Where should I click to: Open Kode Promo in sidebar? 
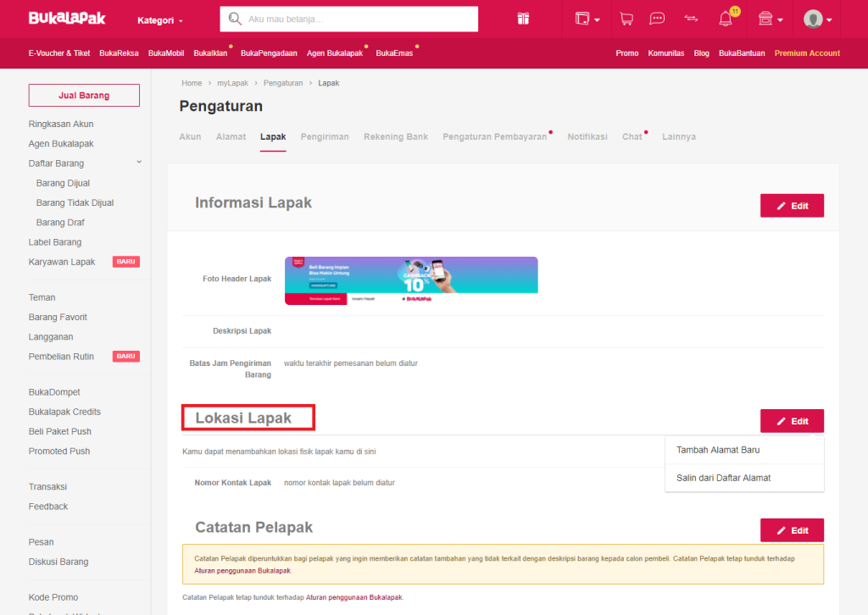(x=53, y=597)
